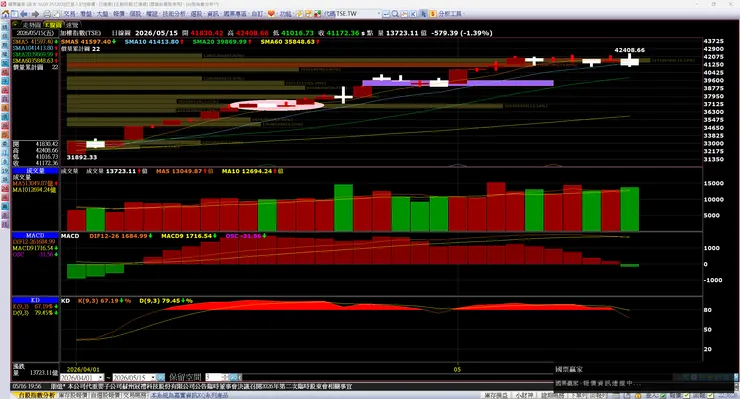The image size is (740, 399).
Task: Click the 加權指數(TSE) title text
Action: click(80, 33)
